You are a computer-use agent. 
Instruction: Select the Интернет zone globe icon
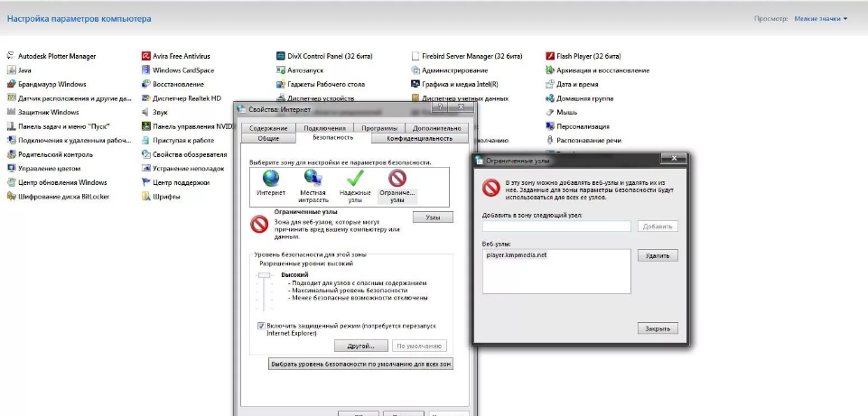(270, 178)
